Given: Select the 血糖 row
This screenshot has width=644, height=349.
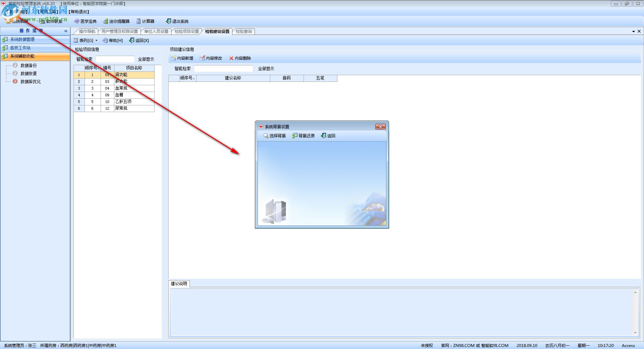Looking at the screenshot, I should pyautogui.click(x=114, y=95).
